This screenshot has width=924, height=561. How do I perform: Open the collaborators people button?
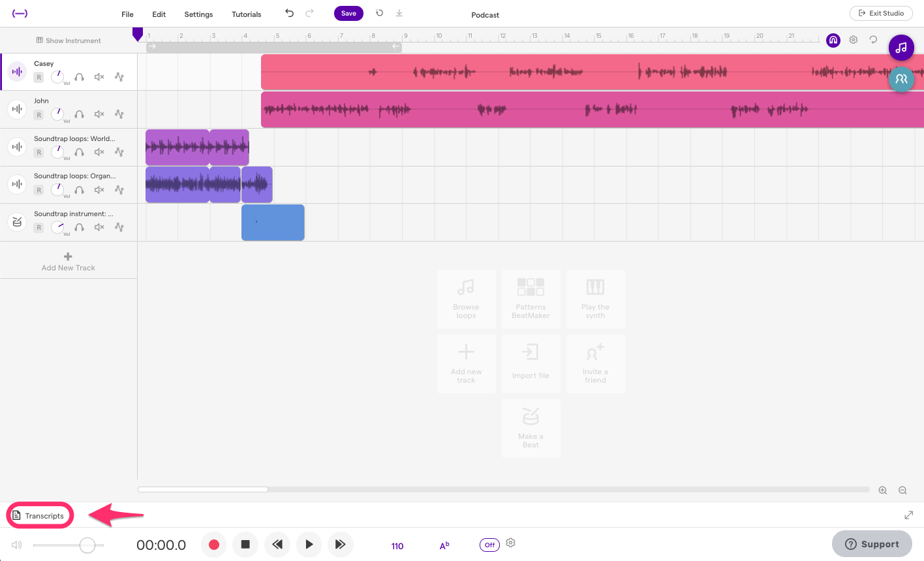(x=901, y=79)
